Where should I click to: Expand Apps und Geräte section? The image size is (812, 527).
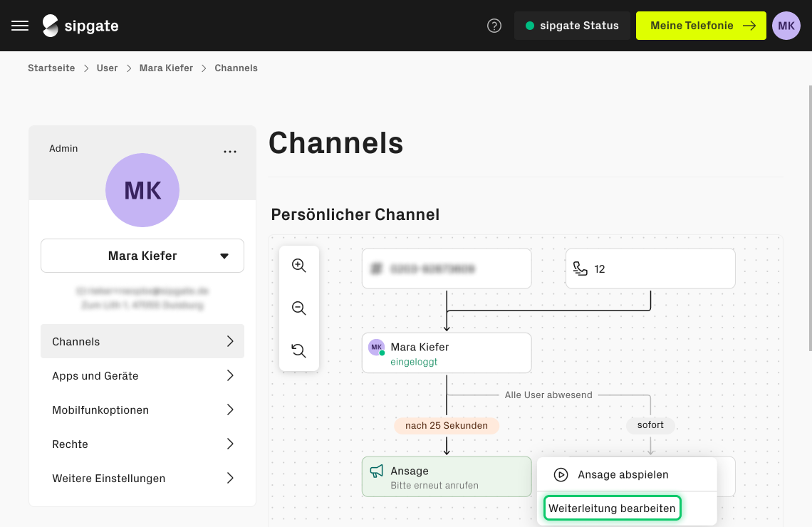[142, 375]
